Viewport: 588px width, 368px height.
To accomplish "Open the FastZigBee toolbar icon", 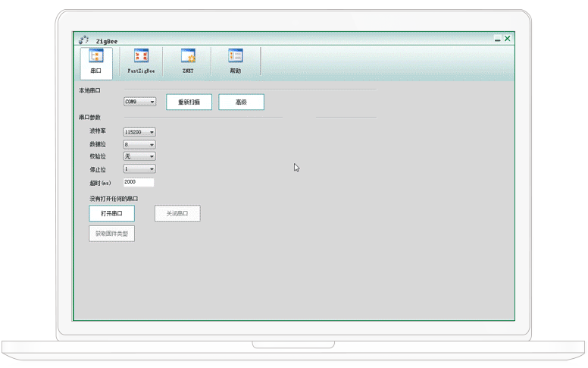I will tap(141, 57).
